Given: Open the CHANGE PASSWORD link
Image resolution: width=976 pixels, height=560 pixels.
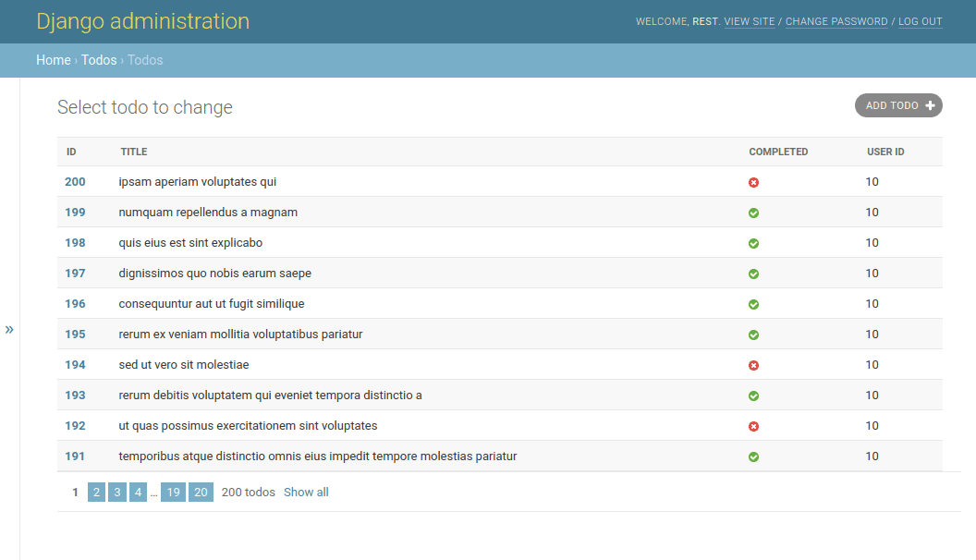Looking at the screenshot, I should [x=836, y=21].
